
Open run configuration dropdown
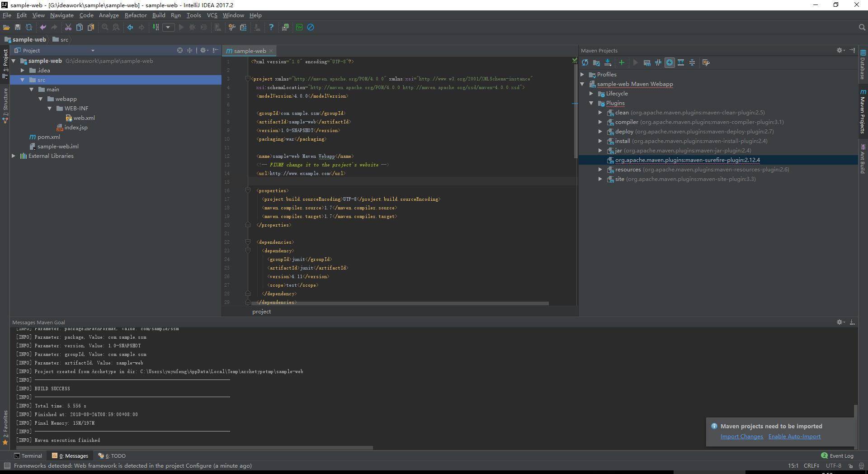point(168,27)
